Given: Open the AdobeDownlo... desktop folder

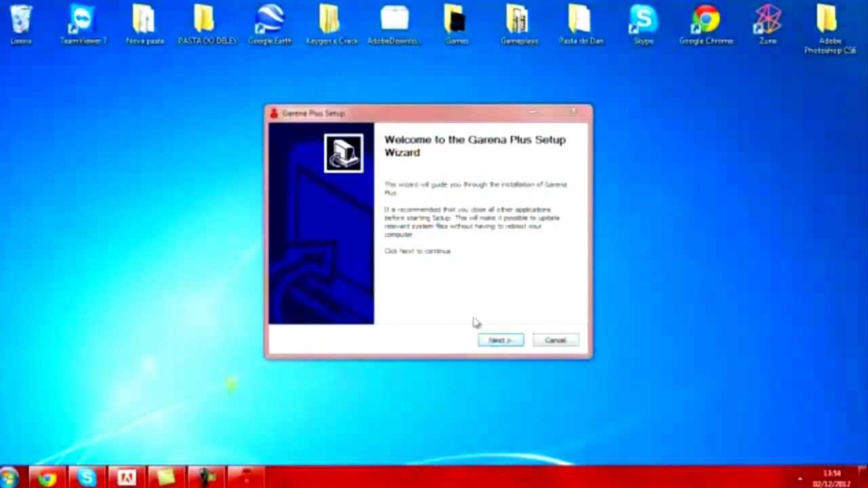Looking at the screenshot, I should click(x=394, y=25).
